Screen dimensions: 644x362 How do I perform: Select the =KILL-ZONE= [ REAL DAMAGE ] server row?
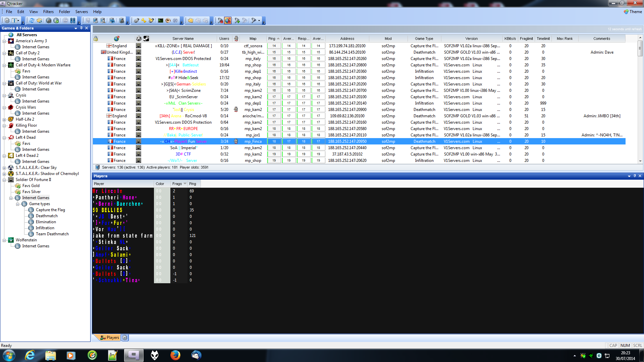click(359, 46)
